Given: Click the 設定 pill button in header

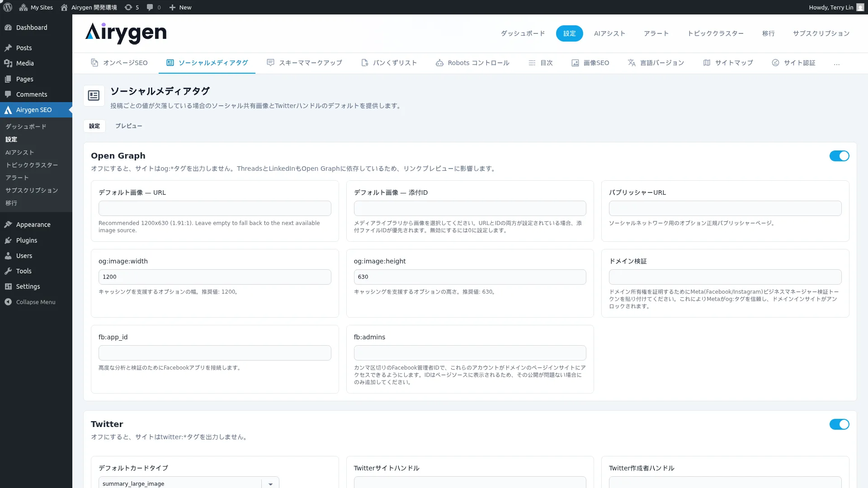Looking at the screenshot, I should point(569,33).
